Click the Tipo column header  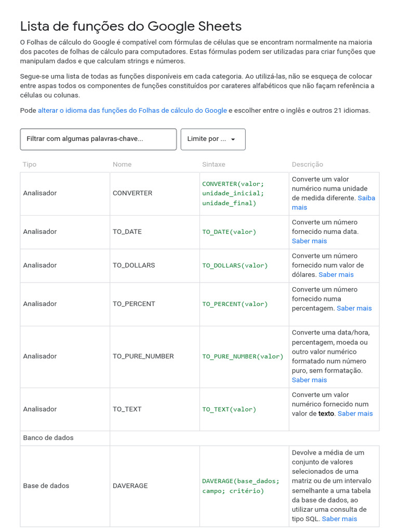pos(30,164)
